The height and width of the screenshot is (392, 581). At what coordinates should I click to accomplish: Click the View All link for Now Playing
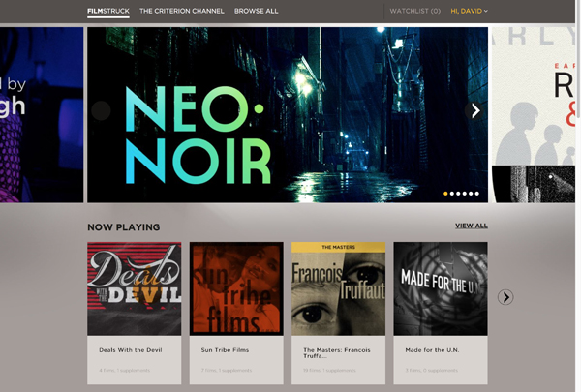[x=472, y=226]
